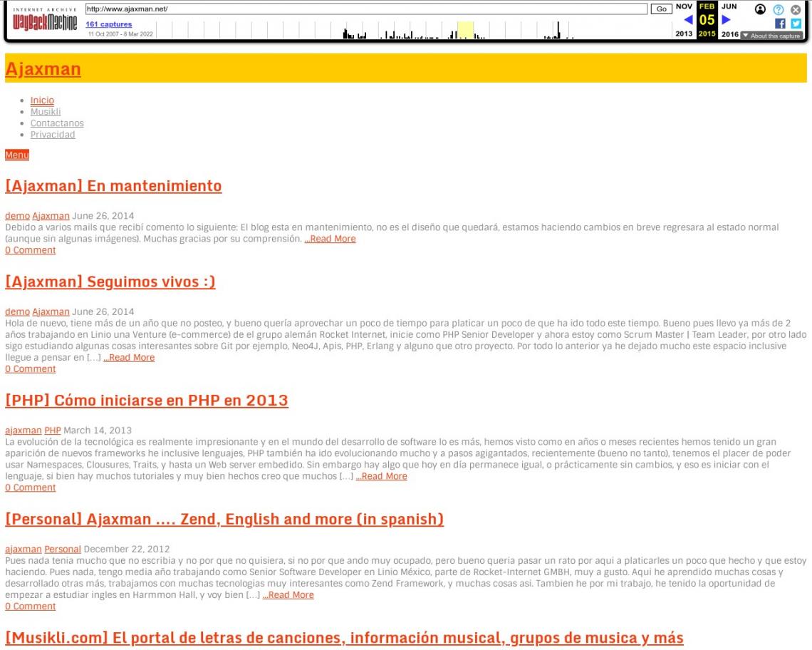The width and height of the screenshot is (812, 650).
Task: Click 'Read More' in the PHP 2013 excerpt
Action: (x=381, y=476)
